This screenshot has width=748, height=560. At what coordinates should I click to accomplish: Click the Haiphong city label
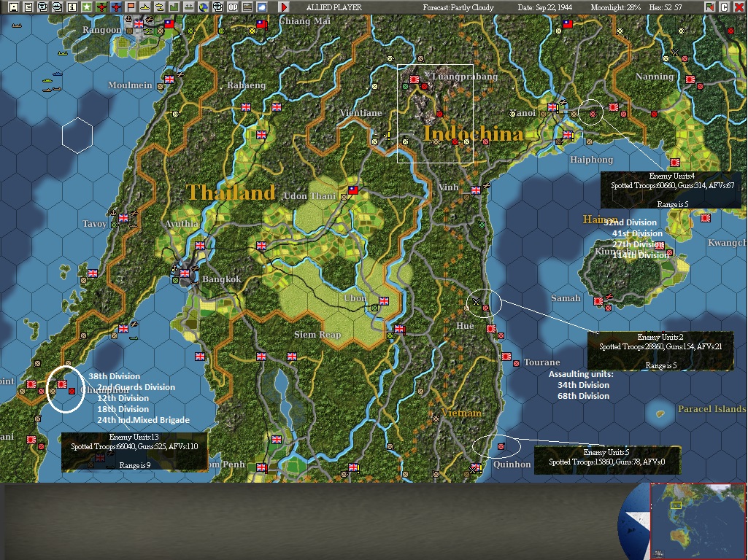(x=592, y=160)
